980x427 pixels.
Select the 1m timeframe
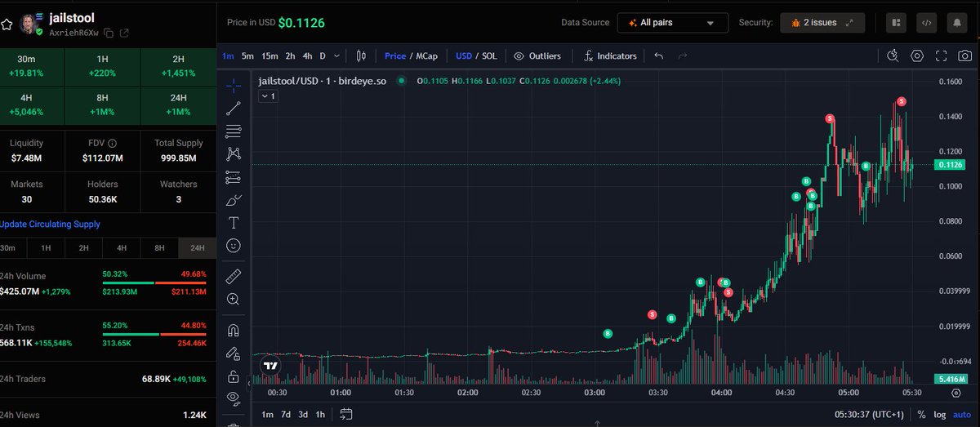coord(228,56)
